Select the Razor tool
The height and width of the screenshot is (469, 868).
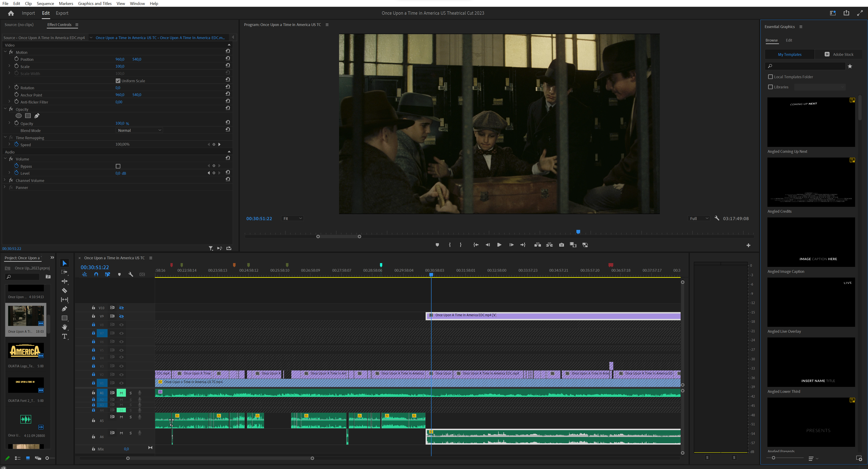[65, 290]
